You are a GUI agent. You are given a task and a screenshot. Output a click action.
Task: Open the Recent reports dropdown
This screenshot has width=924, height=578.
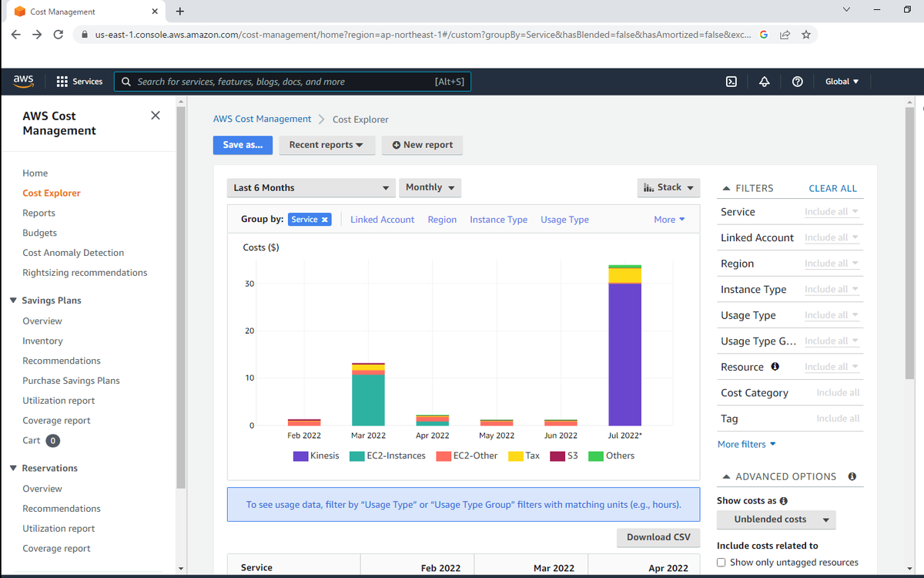[x=326, y=145]
